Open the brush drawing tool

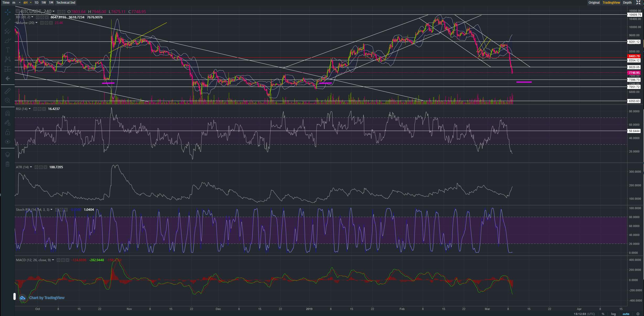8,41
